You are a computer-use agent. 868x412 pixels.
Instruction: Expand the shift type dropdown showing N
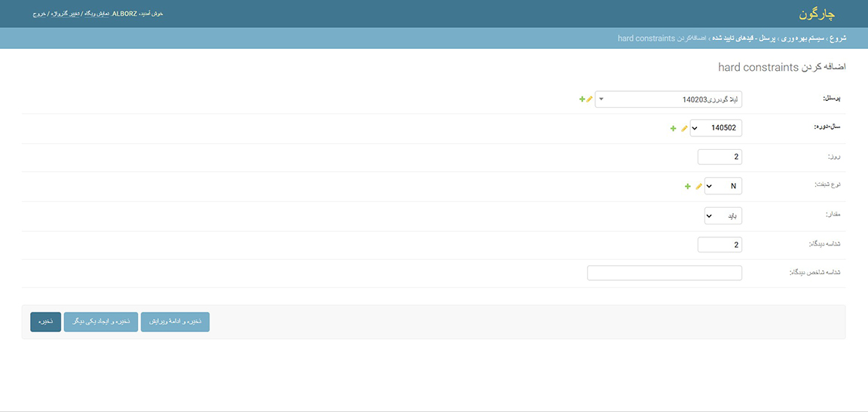click(723, 186)
